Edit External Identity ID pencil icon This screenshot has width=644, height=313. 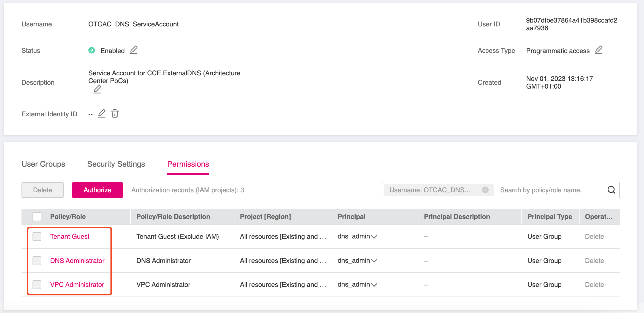pyautogui.click(x=102, y=113)
